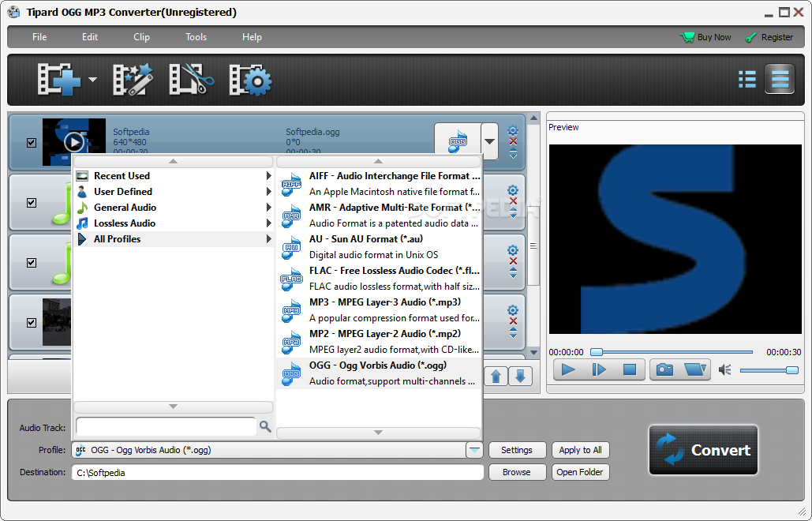Open the add file dropdown arrow

[92, 80]
